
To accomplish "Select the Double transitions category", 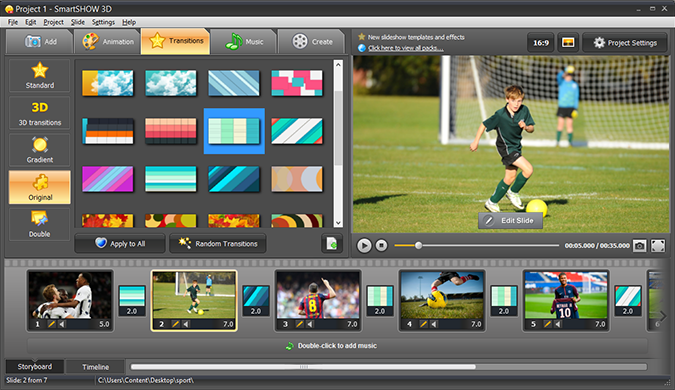I will 40,224.
